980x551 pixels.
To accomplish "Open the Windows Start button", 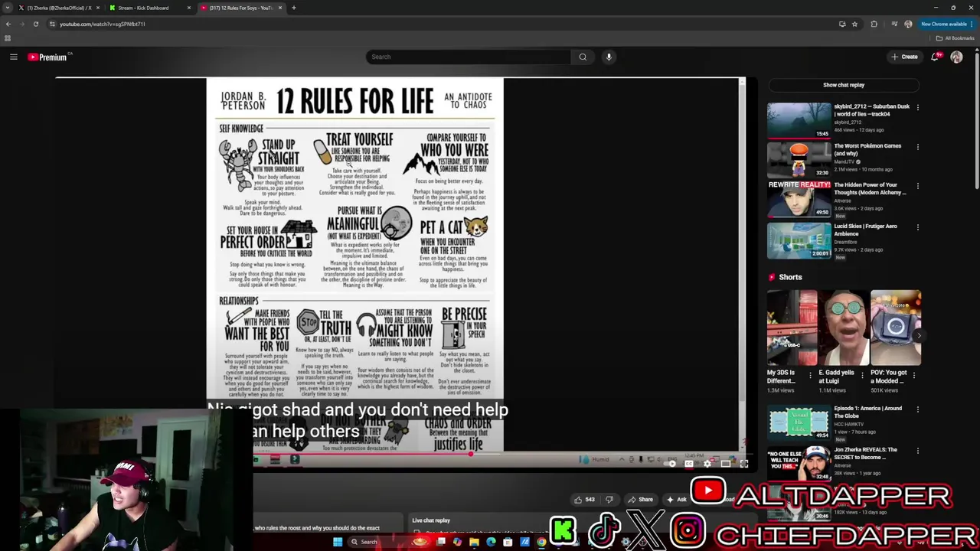I will pos(337,542).
